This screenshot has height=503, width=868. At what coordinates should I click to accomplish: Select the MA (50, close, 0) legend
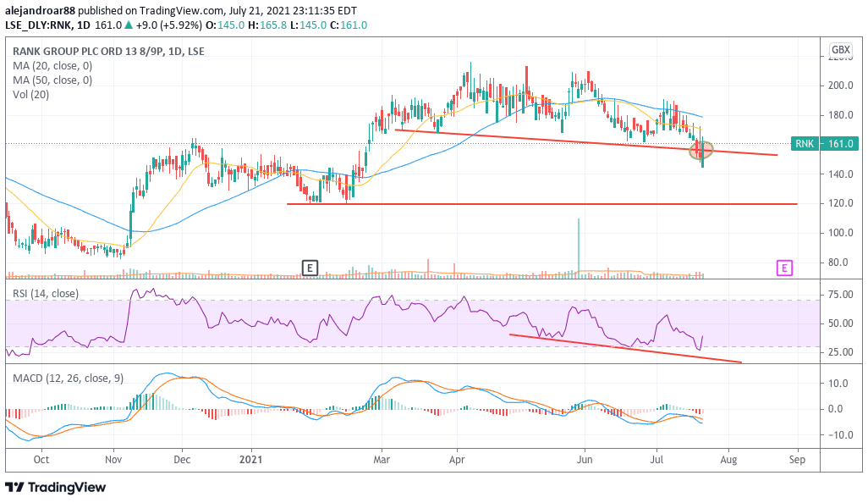pos(52,80)
